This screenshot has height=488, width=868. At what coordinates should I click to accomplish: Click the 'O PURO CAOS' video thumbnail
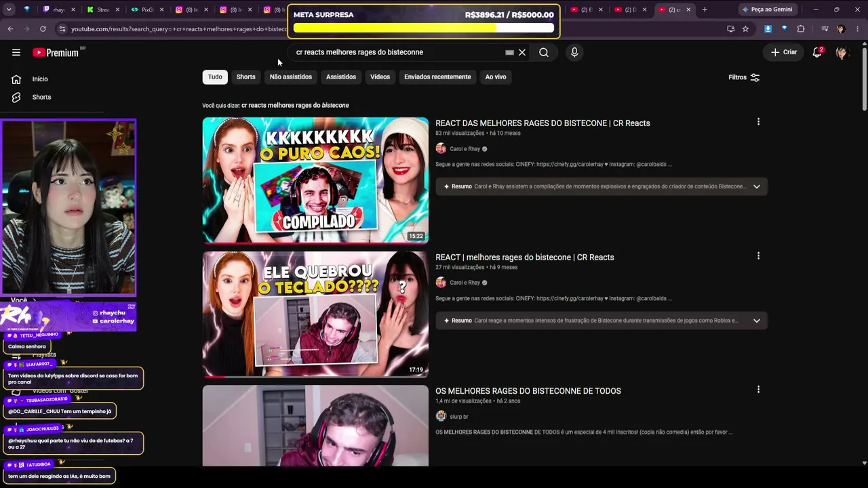point(315,180)
